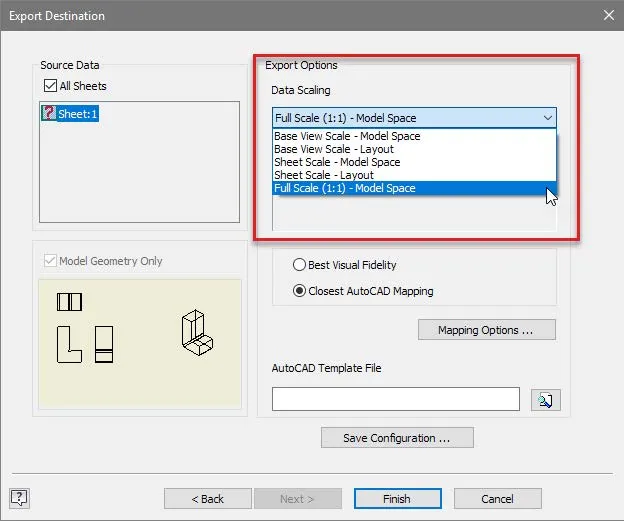This screenshot has height=521, width=624.
Task: Click the Finish button
Action: (x=398, y=499)
